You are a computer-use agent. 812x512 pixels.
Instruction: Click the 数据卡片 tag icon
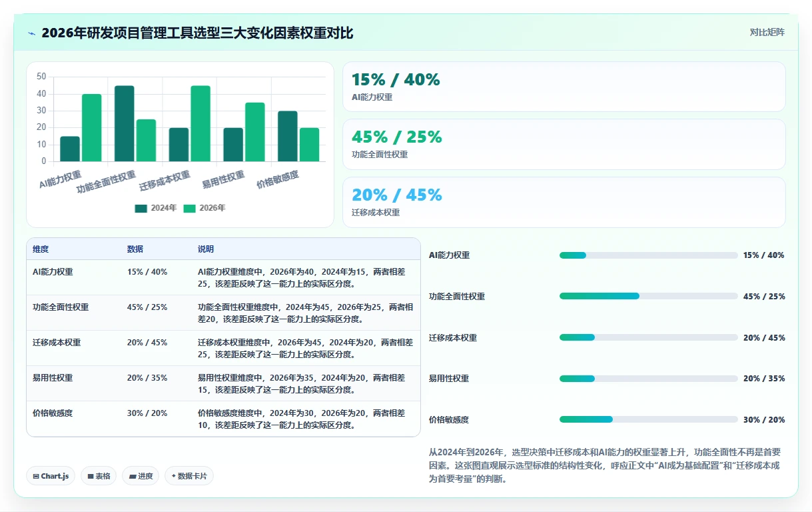173,476
